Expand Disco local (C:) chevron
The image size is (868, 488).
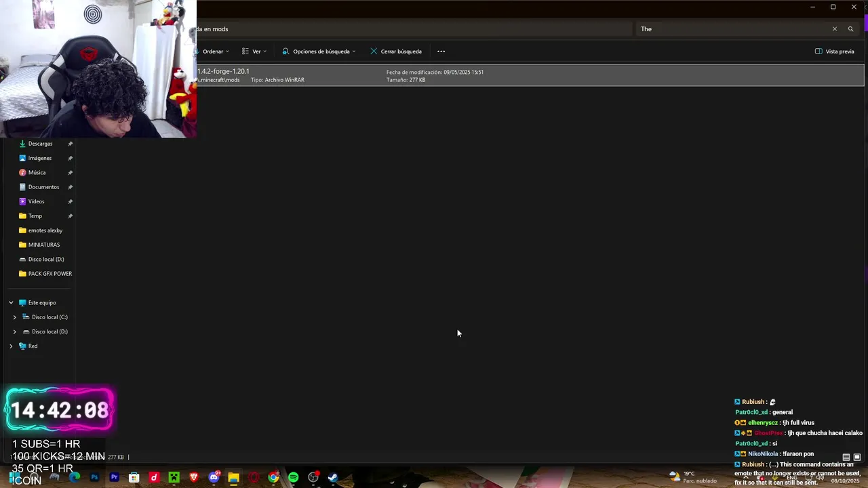14,317
